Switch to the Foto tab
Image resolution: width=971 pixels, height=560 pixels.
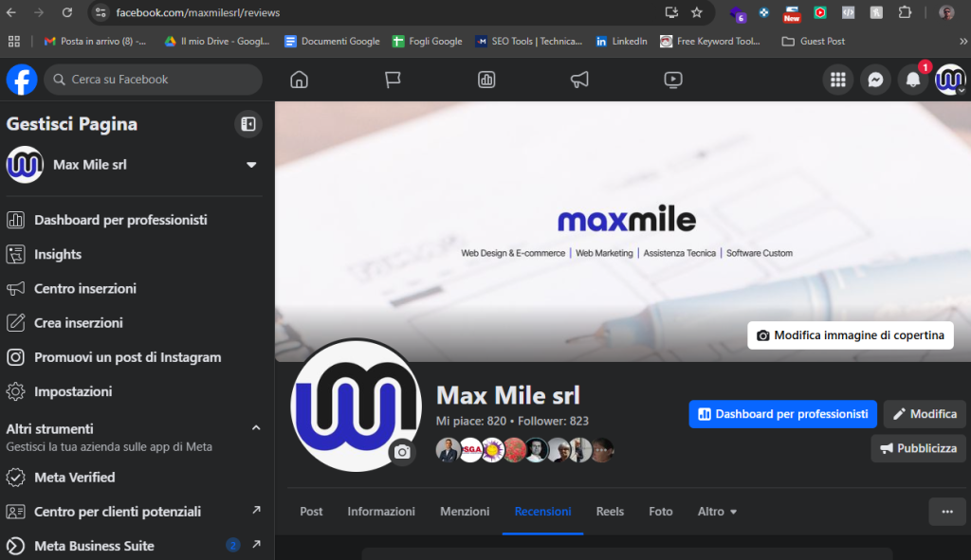pyautogui.click(x=661, y=512)
